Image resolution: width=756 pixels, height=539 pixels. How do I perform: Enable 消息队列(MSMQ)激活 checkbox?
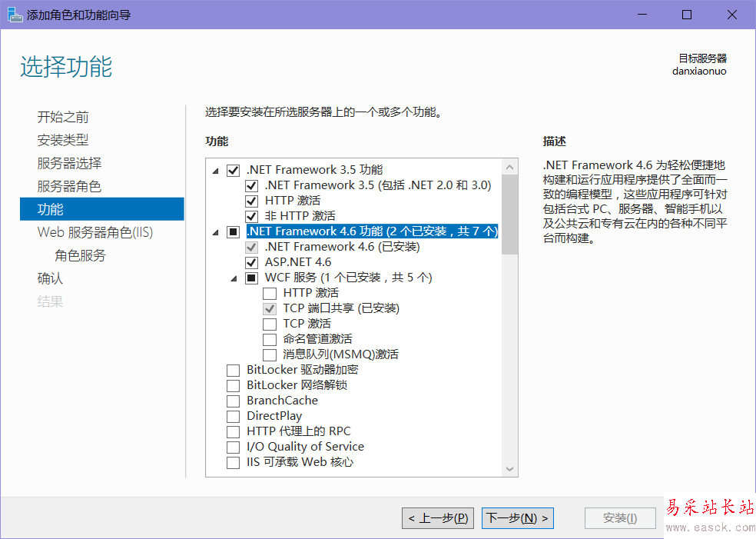point(270,354)
